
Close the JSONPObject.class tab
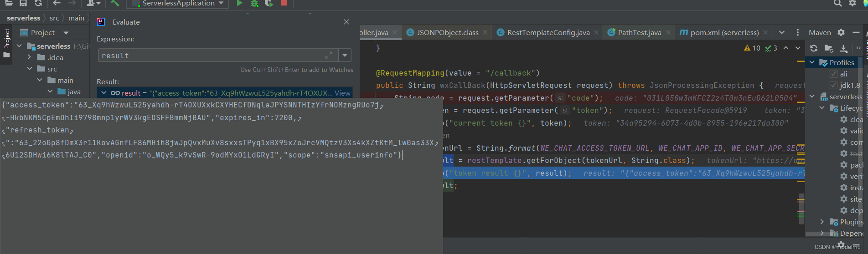485,32
